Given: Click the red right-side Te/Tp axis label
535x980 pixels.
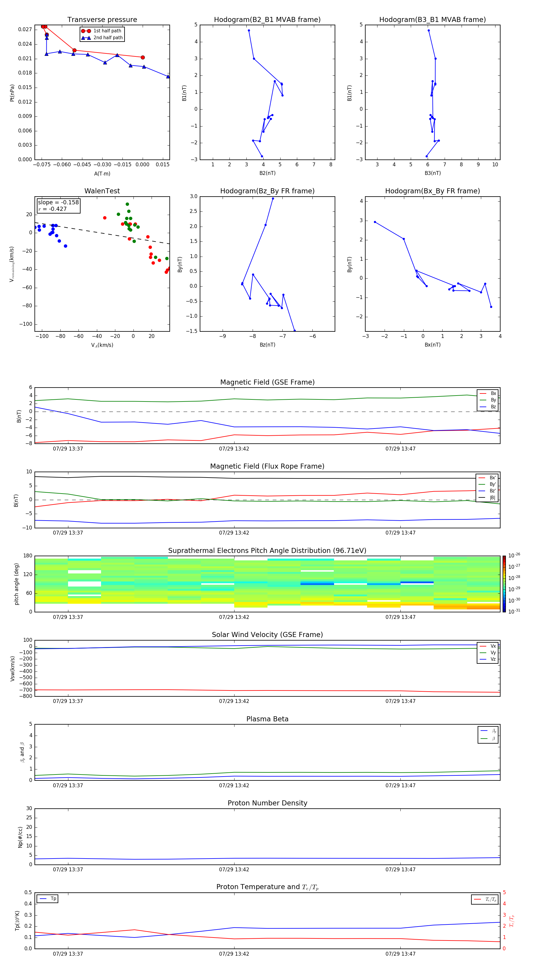Looking at the screenshot, I should pos(512,921).
